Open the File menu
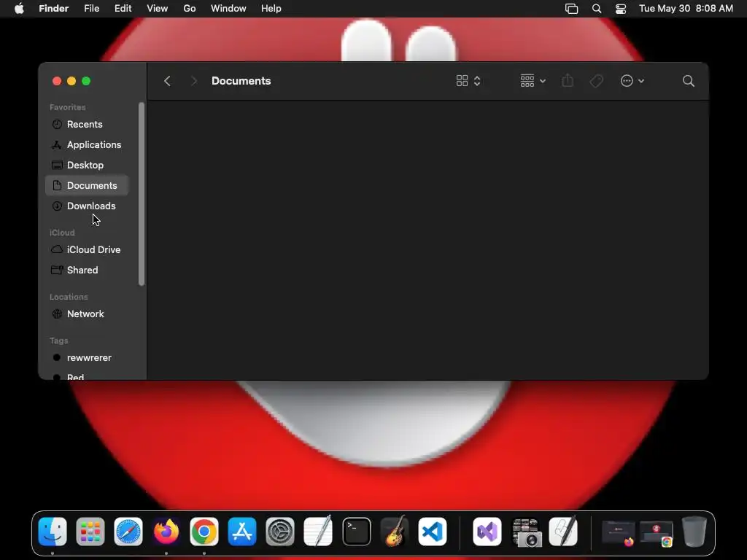The image size is (747, 560). [91, 9]
